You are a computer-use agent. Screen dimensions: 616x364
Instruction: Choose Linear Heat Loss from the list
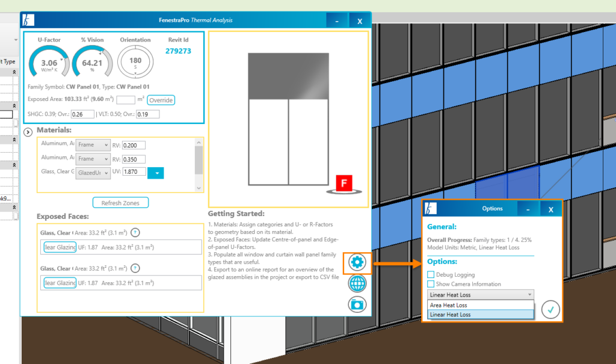481,315
